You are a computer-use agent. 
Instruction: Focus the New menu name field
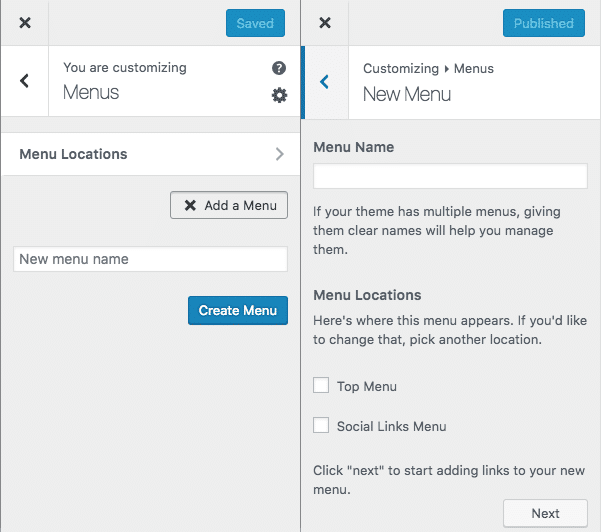pyautogui.click(x=150, y=259)
